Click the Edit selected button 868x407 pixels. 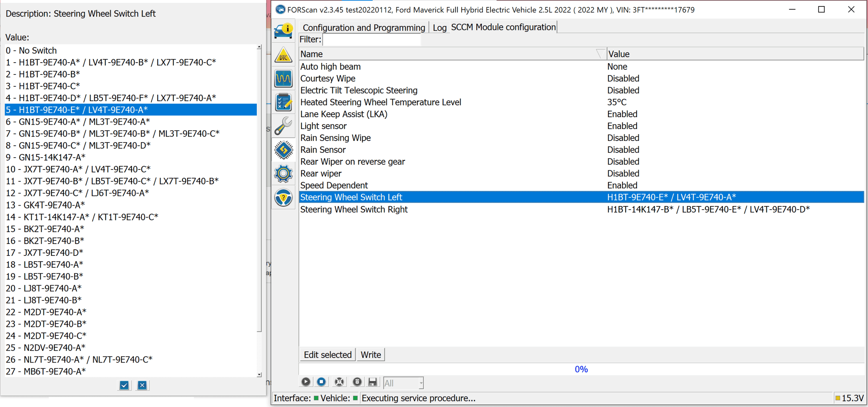328,355
